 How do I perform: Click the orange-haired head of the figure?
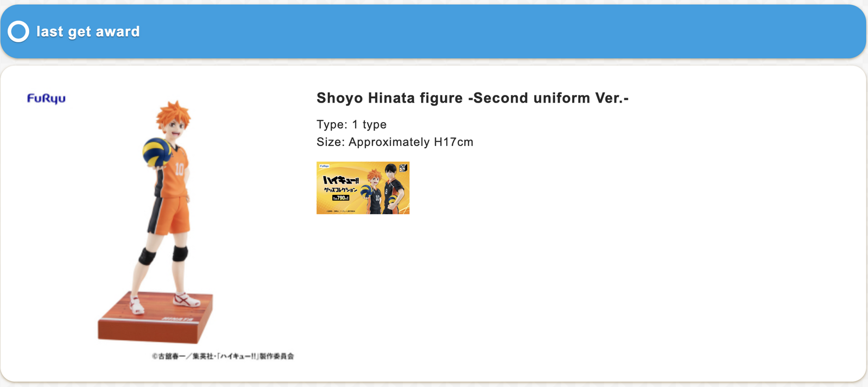[x=173, y=119]
